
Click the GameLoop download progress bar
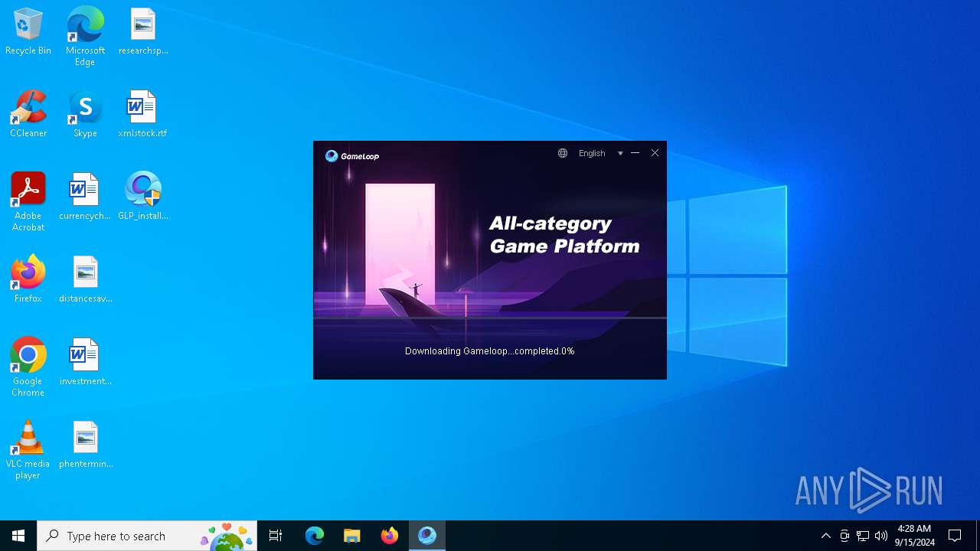[x=490, y=318]
